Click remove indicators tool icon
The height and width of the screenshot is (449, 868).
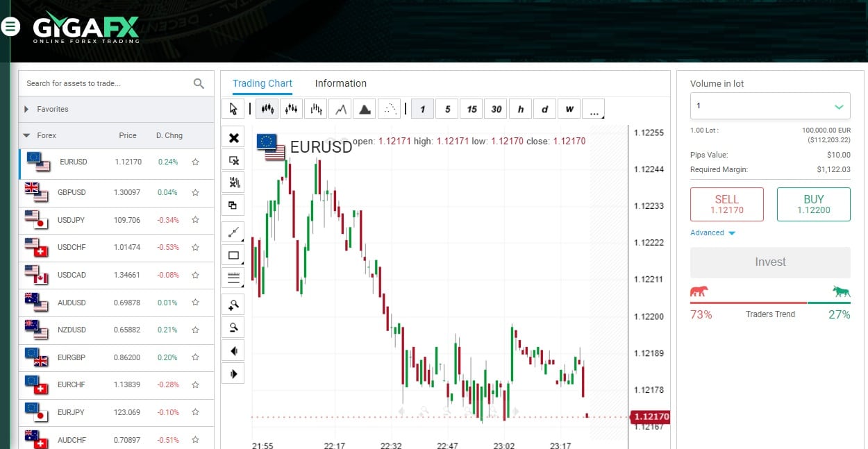point(233,183)
